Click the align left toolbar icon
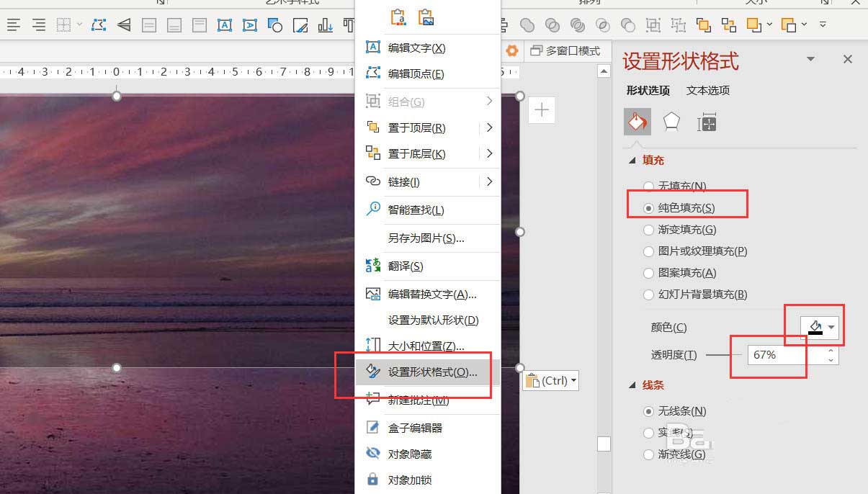The width and height of the screenshot is (868, 494). point(13,25)
